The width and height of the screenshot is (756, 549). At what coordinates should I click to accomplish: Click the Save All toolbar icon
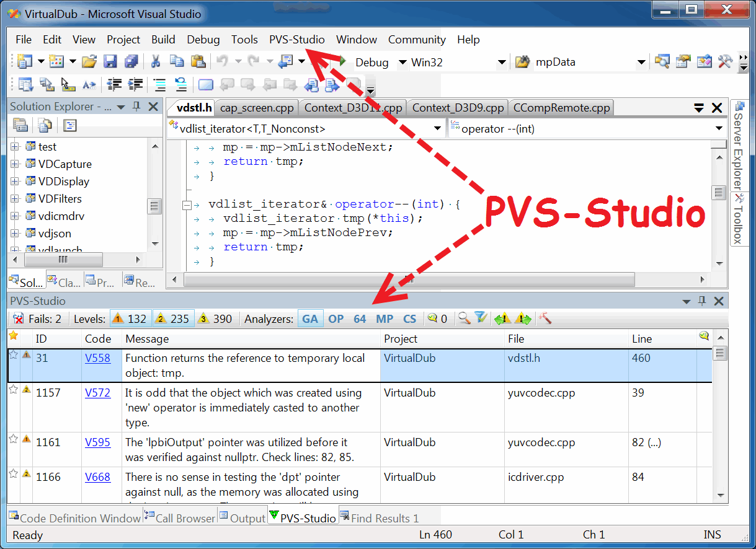pos(131,61)
